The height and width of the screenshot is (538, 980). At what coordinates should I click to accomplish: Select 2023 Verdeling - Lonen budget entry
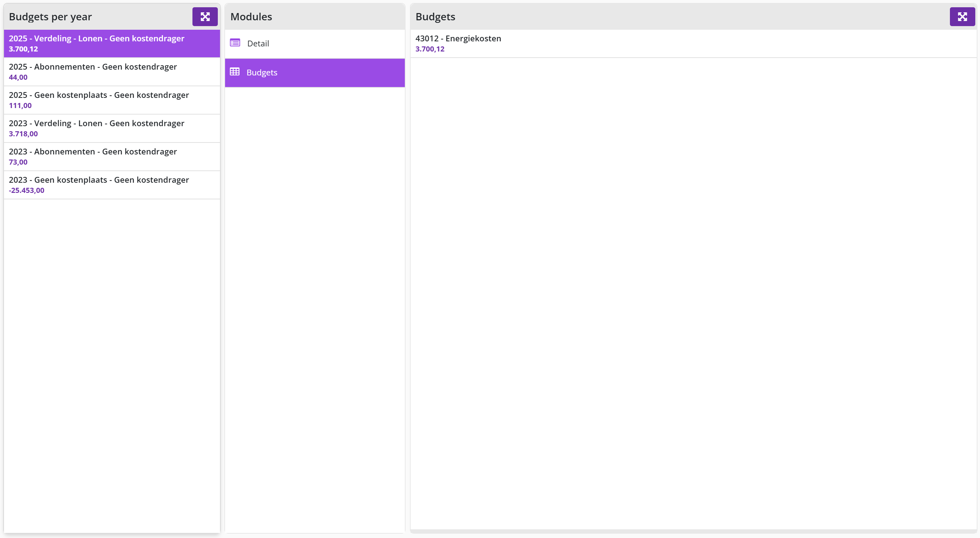pos(112,128)
